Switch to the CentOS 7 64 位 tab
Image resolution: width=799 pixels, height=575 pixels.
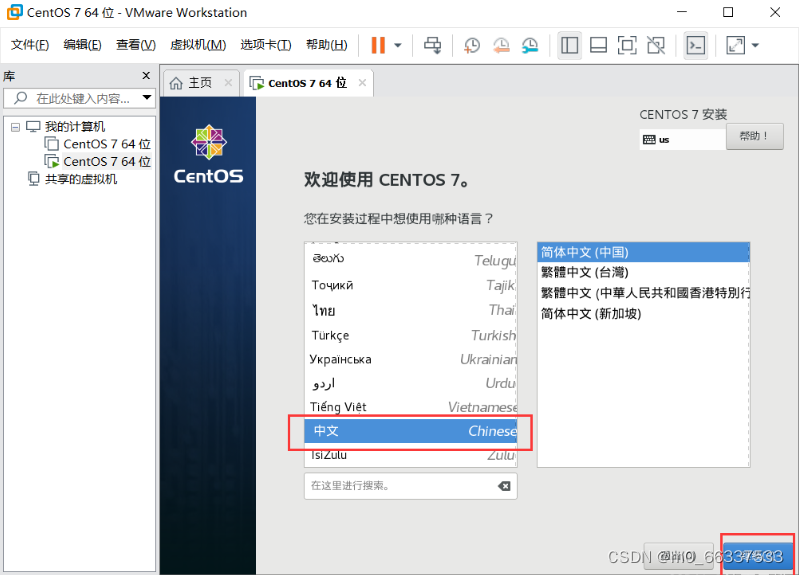click(307, 83)
